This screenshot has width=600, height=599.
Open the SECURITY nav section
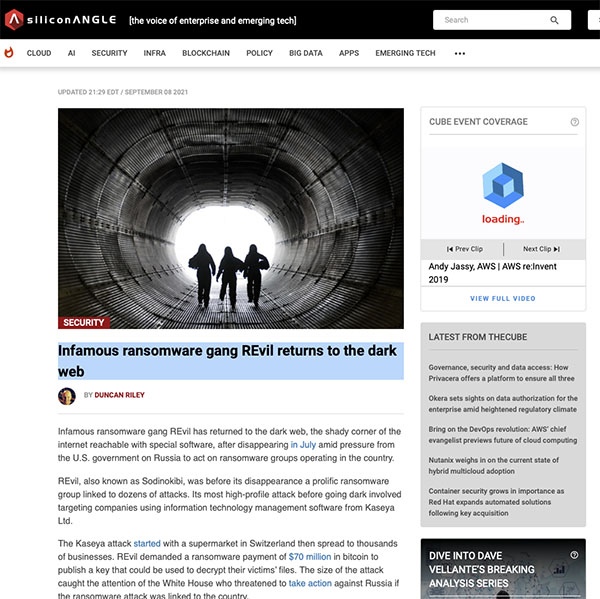[x=109, y=53]
